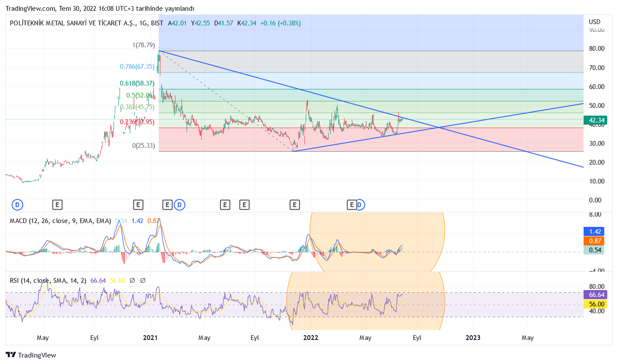Click the light green 0.54 MACD axis label
Image resolution: width=618 pixels, height=364 pixels.
pyautogui.click(x=594, y=250)
